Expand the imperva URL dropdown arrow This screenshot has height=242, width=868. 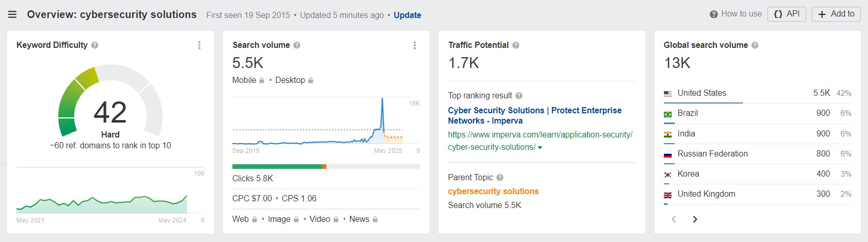pos(540,148)
